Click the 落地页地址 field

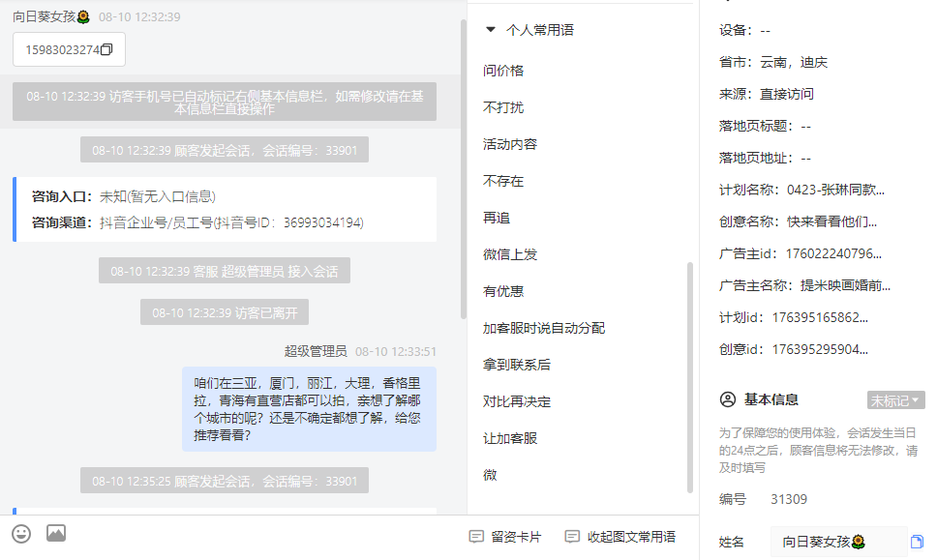click(765, 159)
